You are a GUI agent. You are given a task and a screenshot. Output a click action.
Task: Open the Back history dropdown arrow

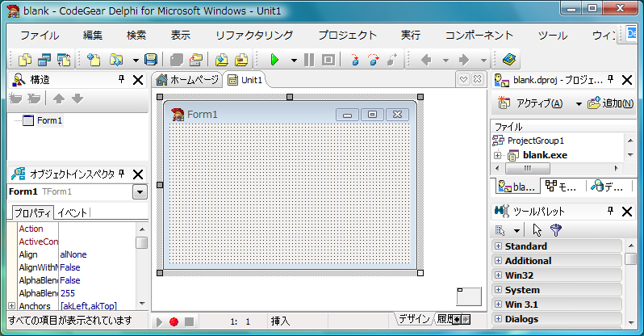445,60
